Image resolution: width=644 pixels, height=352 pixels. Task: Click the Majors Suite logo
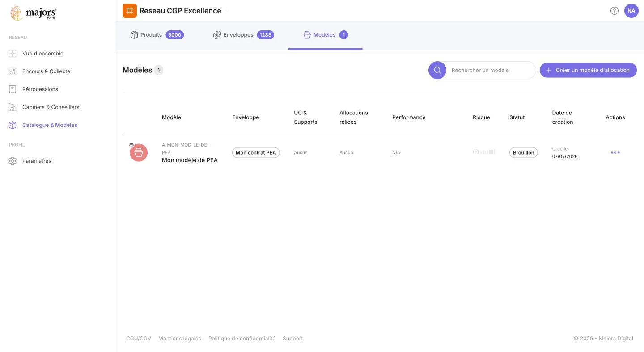click(x=34, y=13)
